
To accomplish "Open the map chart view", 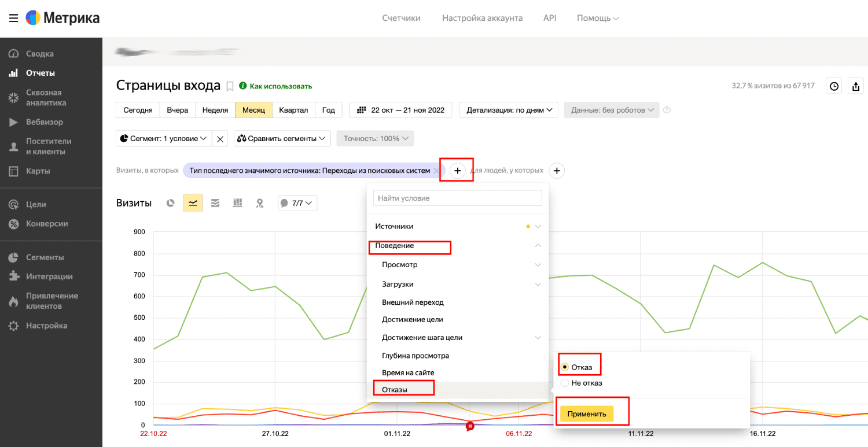I will coord(260,203).
